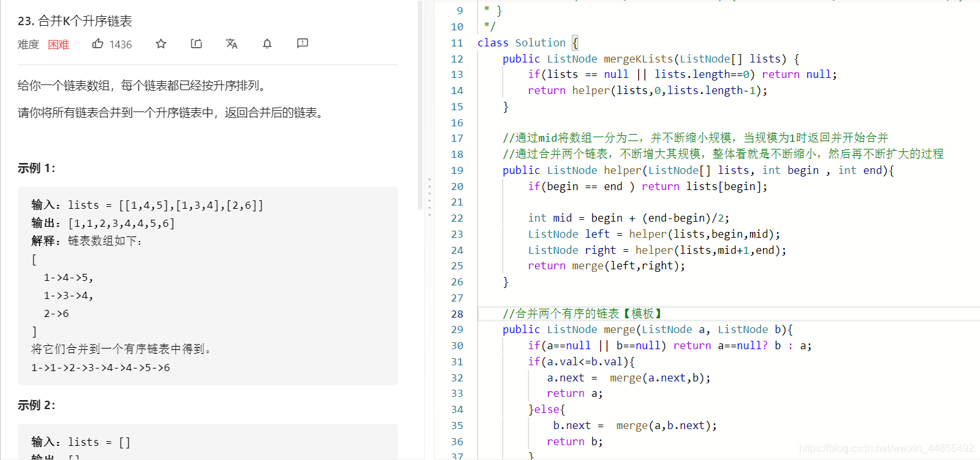Click the 示例 1 heading
This screenshot has height=460, width=980.
(37, 168)
